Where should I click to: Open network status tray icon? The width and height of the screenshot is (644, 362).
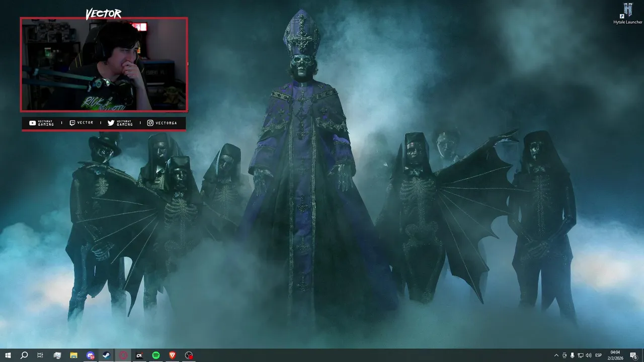click(581, 355)
